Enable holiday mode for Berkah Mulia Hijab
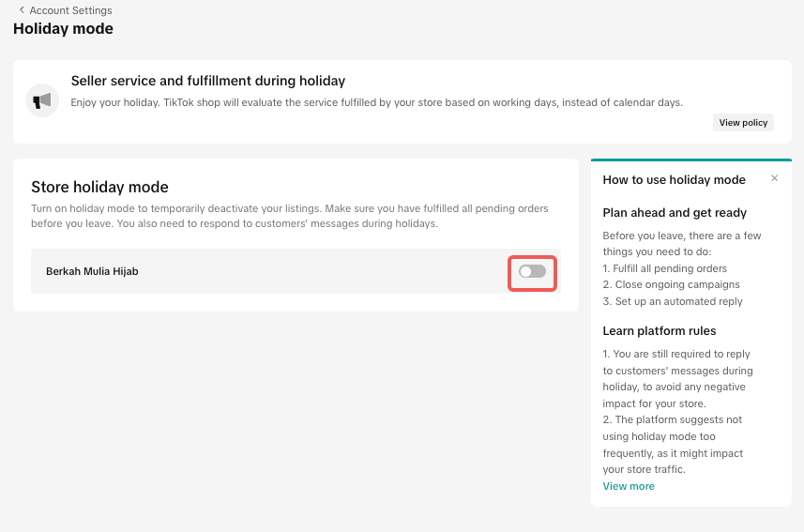 532,271
